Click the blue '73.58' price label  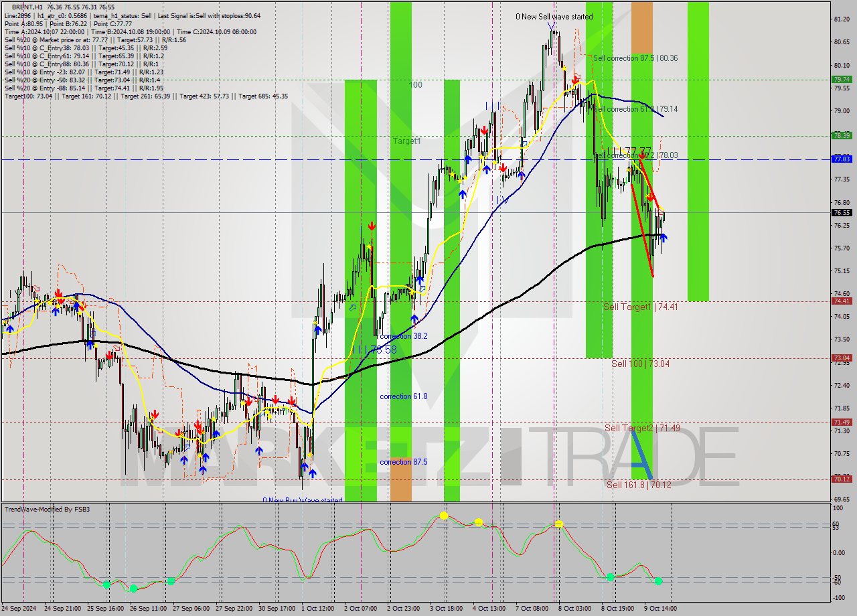(383, 350)
